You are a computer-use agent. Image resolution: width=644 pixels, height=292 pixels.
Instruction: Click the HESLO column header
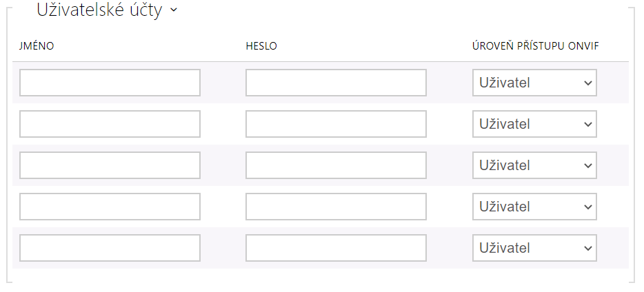coord(261,46)
